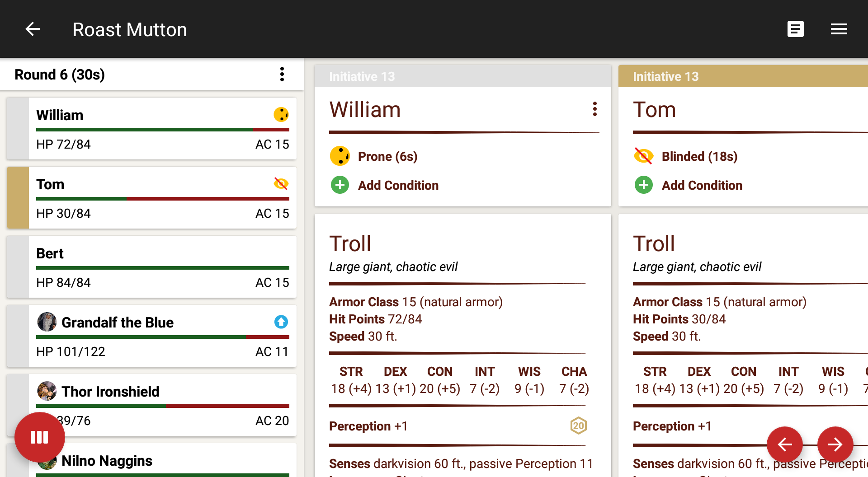This screenshot has height=477, width=868.
Task: Click Thor Ironshield's AC 20 value
Action: (272, 421)
